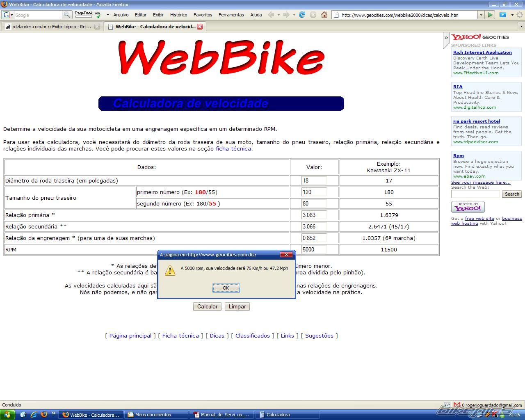This screenshot has height=420, width=525.
Task: Open the Google search engine dropdown
Action: tap(8, 15)
